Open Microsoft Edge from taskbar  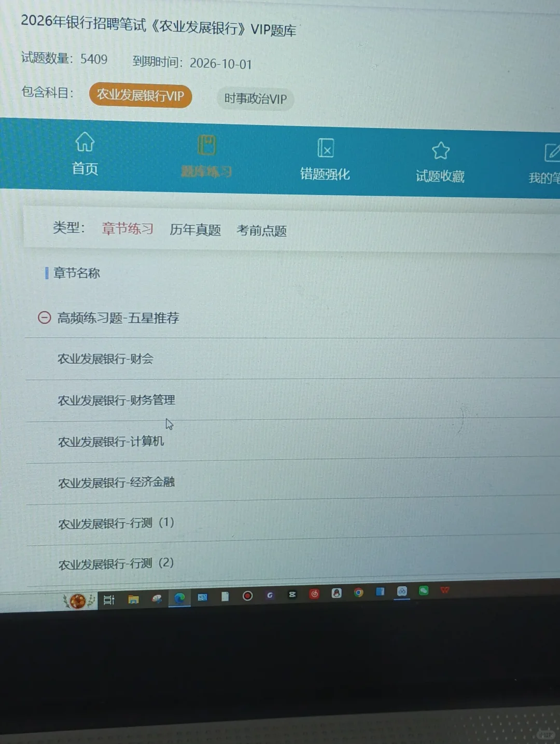[x=179, y=598]
